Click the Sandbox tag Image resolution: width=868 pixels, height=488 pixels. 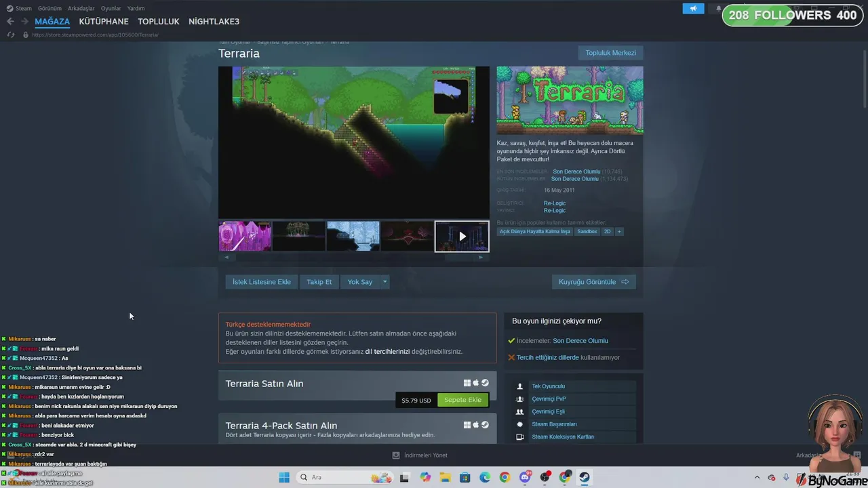(x=587, y=231)
